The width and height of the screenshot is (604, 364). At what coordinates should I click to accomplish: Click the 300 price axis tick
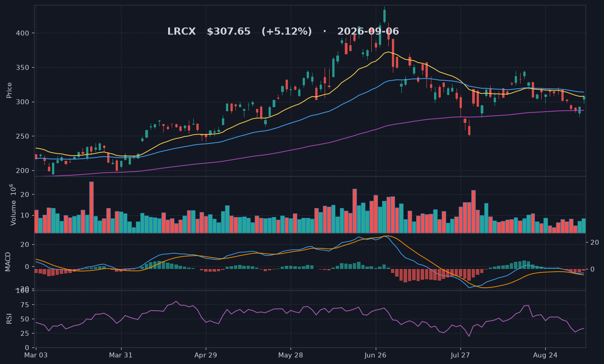[23, 102]
